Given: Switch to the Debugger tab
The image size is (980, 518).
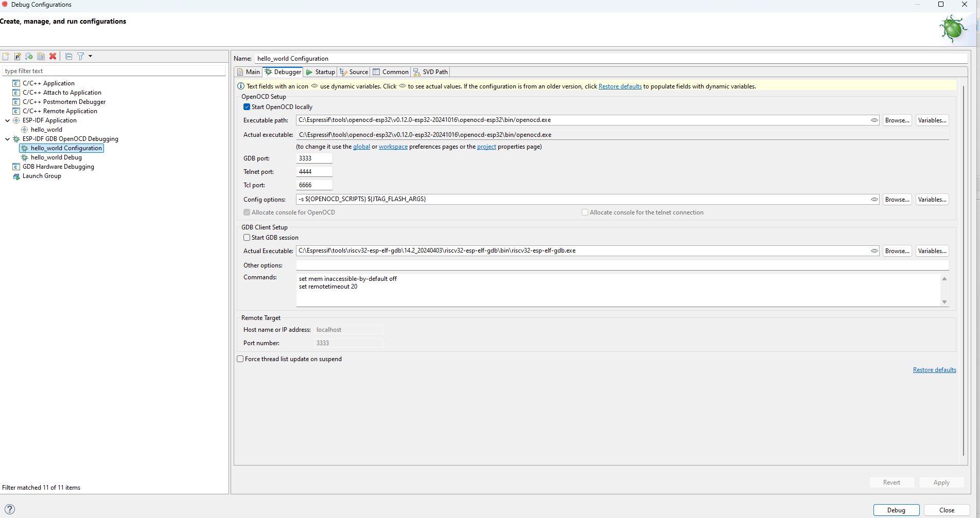Looking at the screenshot, I should coord(283,72).
